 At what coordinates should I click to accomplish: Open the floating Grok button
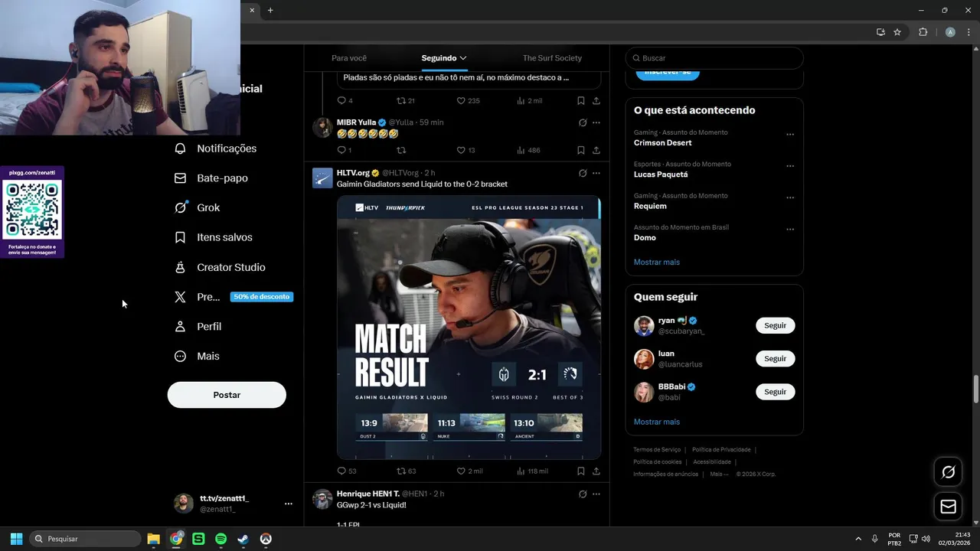[948, 472]
